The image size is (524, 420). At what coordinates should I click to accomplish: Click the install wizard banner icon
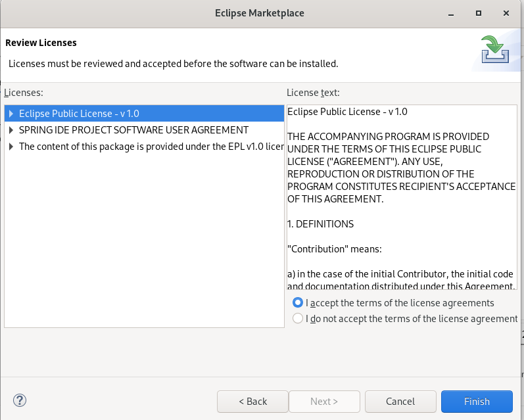pos(495,50)
